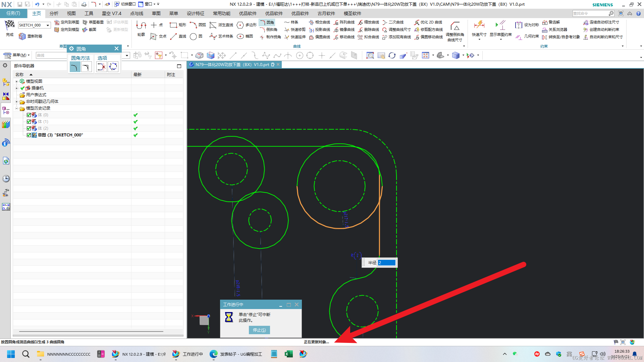
Task: Open dropdown arrow under 快速尺寸
Action: click(x=479, y=40)
